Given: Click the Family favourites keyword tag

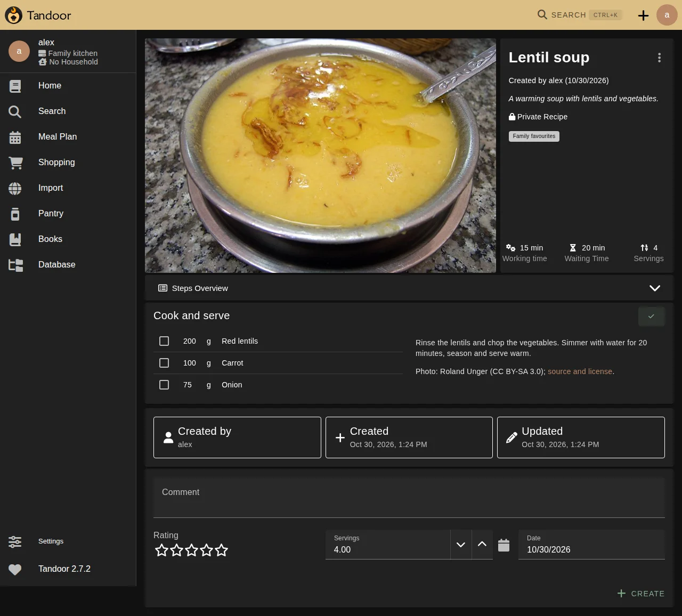Looking at the screenshot, I should pyautogui.click(x=534, y=136).
